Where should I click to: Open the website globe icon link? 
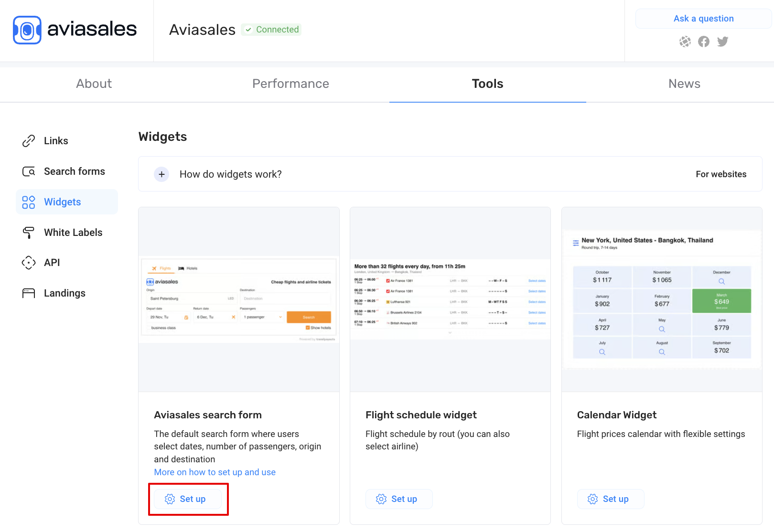click(x=685, y=42)
